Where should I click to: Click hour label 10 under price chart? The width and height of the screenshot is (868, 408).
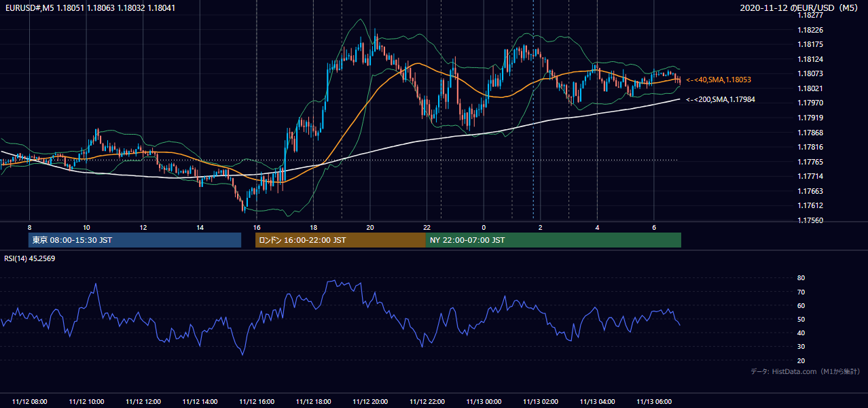click(86, 226)
